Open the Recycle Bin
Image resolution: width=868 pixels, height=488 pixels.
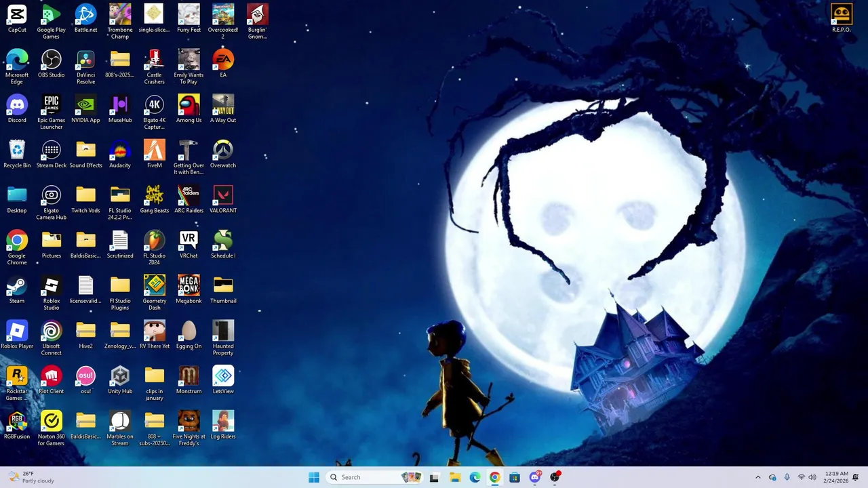point(17,155)
